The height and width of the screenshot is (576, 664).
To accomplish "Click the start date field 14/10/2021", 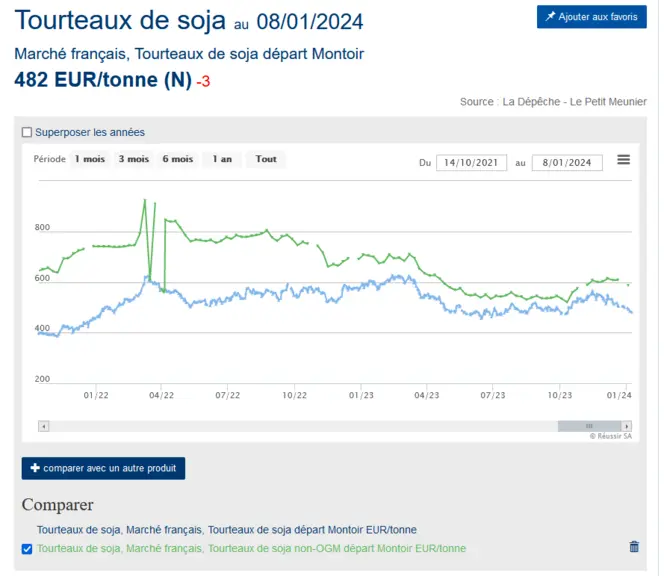I will (x=471, y=163).
